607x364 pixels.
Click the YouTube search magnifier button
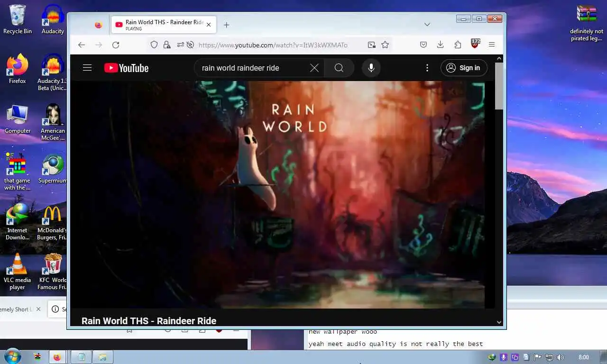tap(339, 68)
